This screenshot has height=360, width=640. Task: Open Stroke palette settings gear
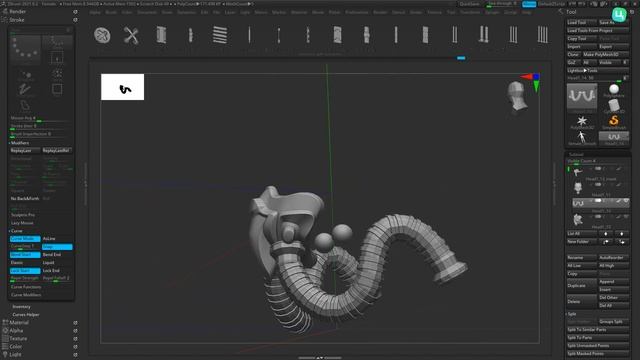(x=75, y=20)
